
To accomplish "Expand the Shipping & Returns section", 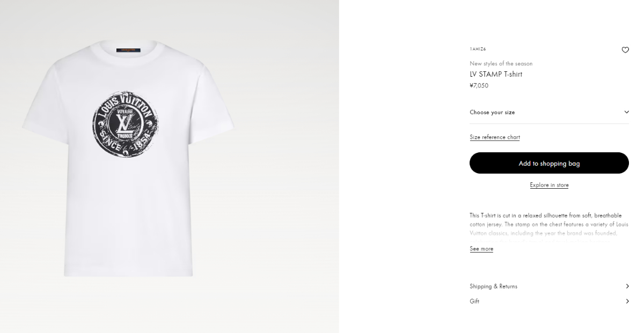I will pos(549,286).
